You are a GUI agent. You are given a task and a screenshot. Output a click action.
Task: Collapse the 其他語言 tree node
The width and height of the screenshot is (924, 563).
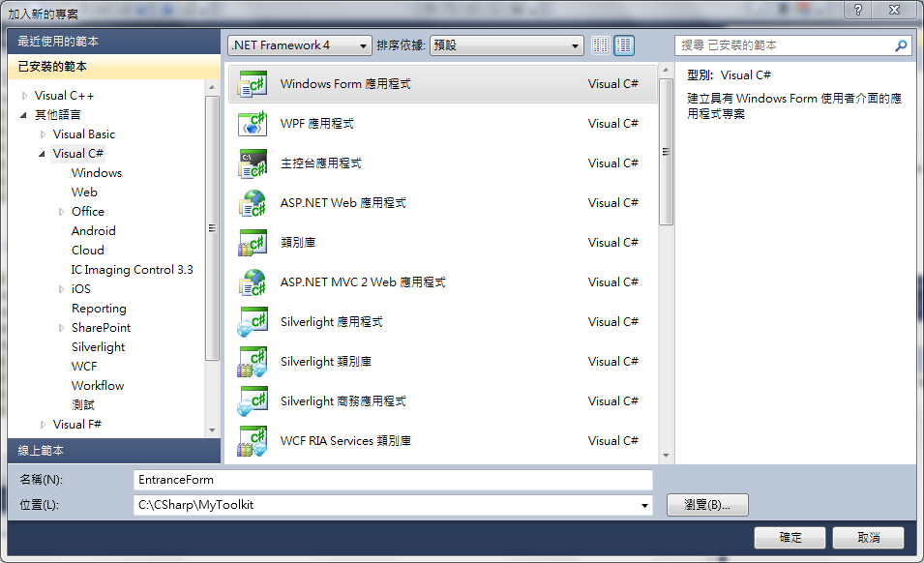(23, 115)
